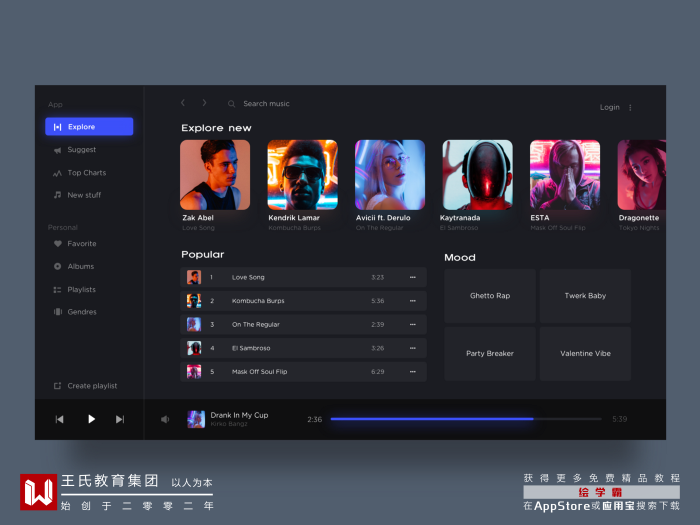Select the Party Breaker mood
Viewport: 700px width, 525px height.
click(490, 354)
